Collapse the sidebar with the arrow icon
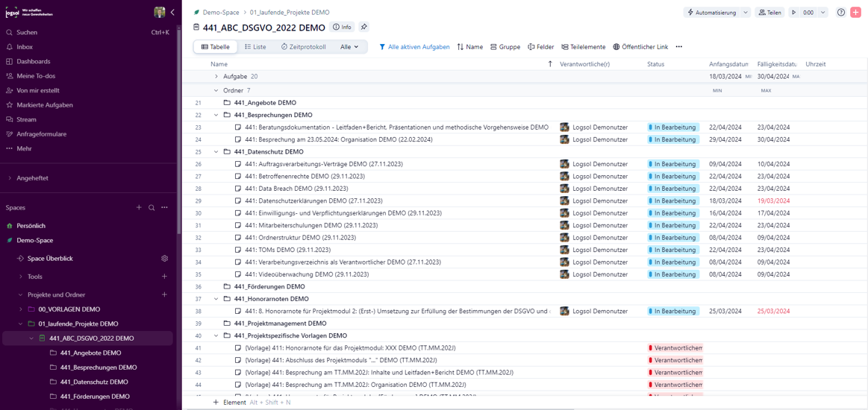 [172, 13]
